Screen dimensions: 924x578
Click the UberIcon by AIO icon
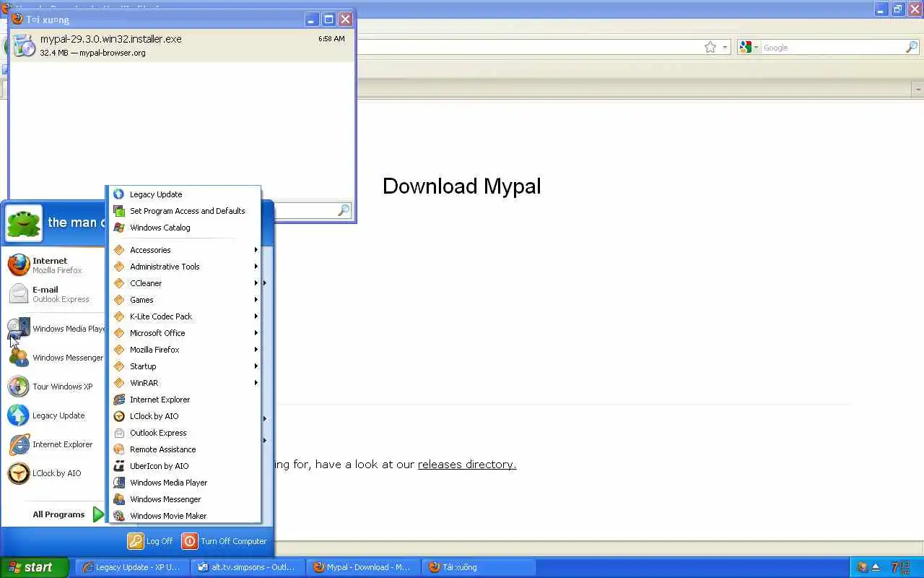click(x=119, y=466)
